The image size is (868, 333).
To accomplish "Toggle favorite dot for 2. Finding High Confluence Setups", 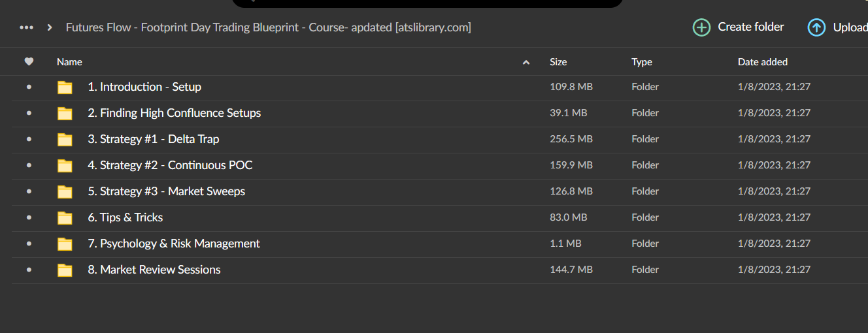I will click(29, 113).
